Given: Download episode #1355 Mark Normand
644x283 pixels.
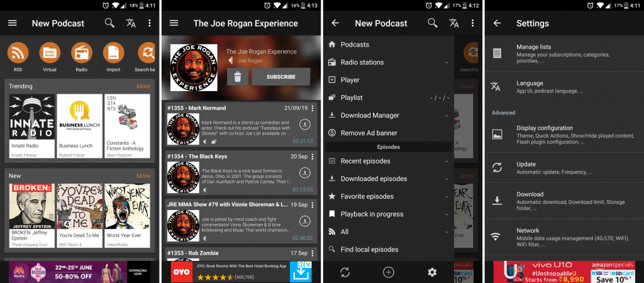Looking at the screenshot, I should 305,124.
